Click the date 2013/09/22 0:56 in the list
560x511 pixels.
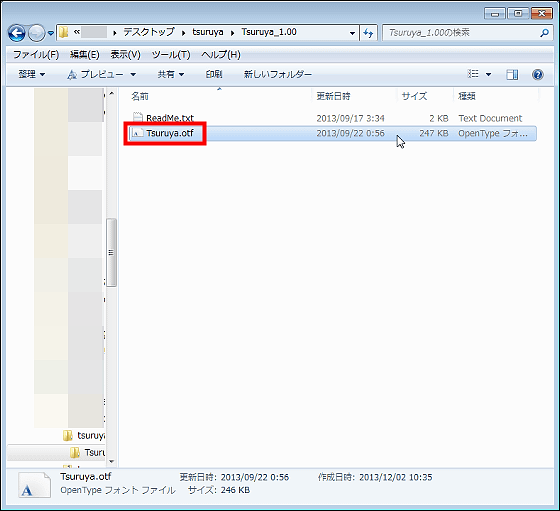click(x=350, y=133)
